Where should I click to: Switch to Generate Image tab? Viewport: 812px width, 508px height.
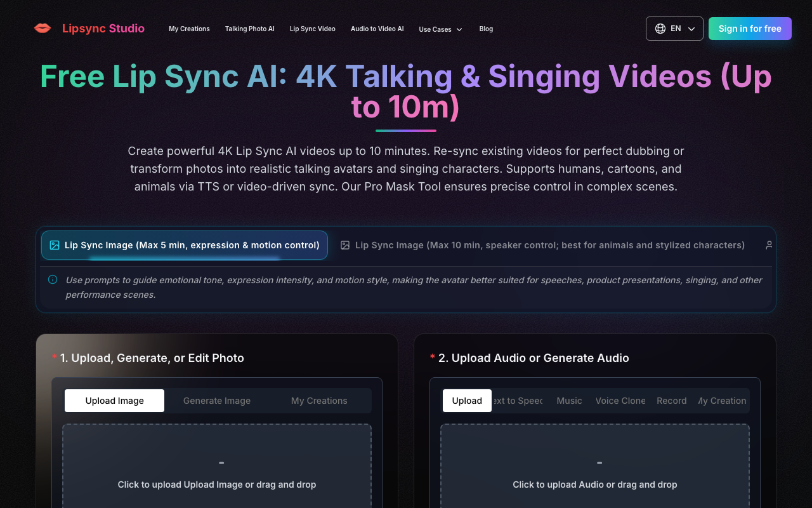click(217, 401)
